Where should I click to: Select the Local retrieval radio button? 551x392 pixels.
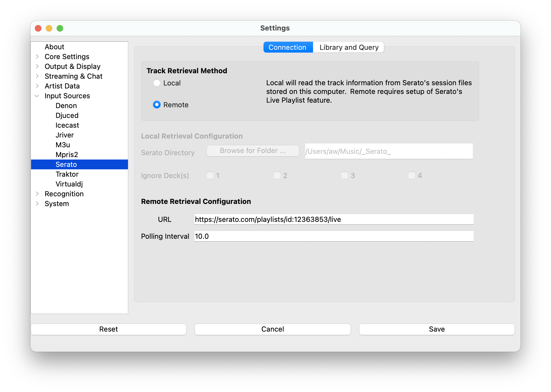tap(157, 83)
